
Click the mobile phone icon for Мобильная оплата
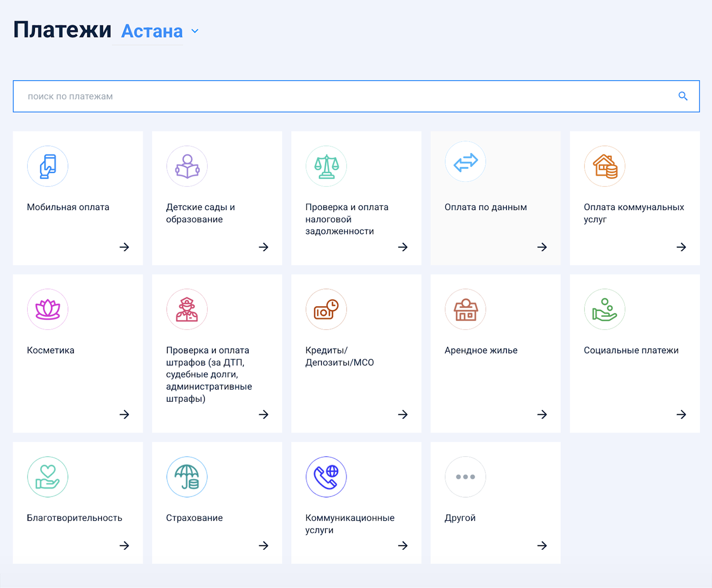point(48,166)
